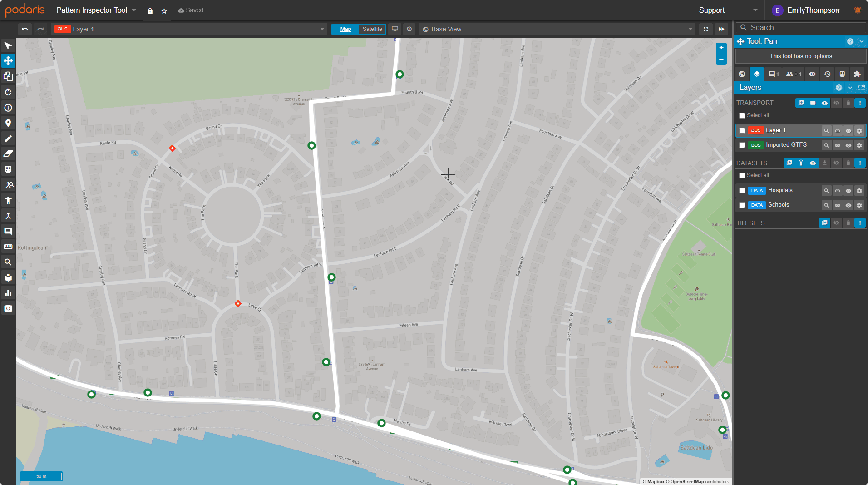Tick the Hospitals dataset checkbox
The image size is (868, 485).
[x=742, y=191]
